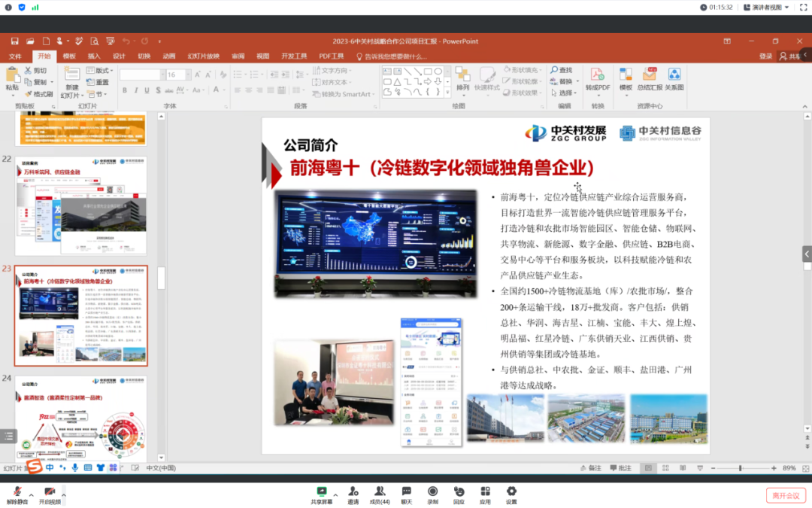Click the zoom out minus button
This screenshot has height=508, width=812.
click(713, 468)
